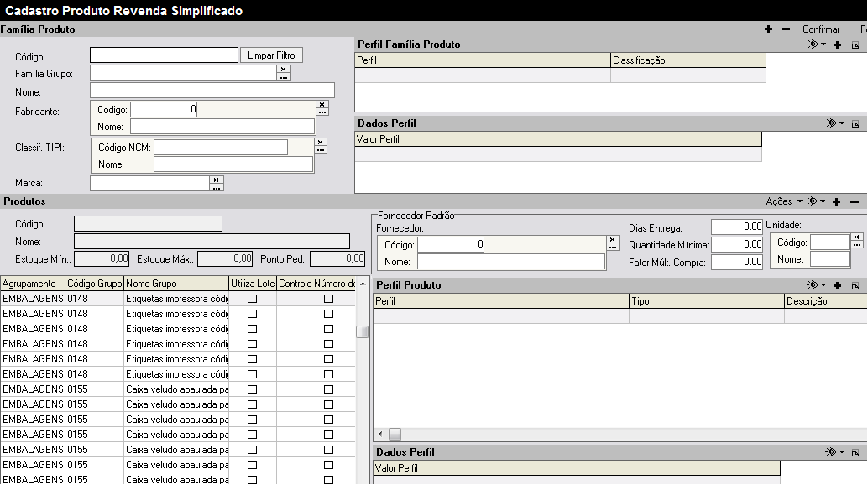Screen dimensions: 868x485
Task: Pop out the Dados Perfil panel under Perfil Família Produto
Action: point(855,124)
